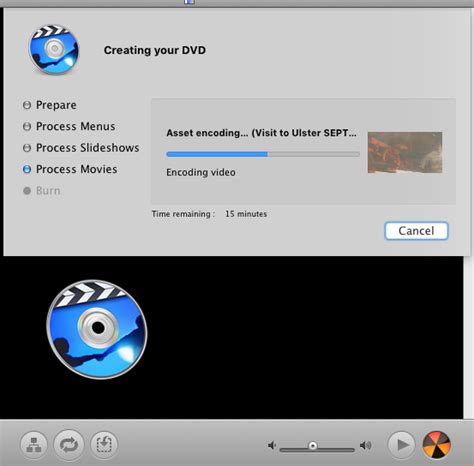
Task: Open the DVD map view icon
Action: (34, 445)
